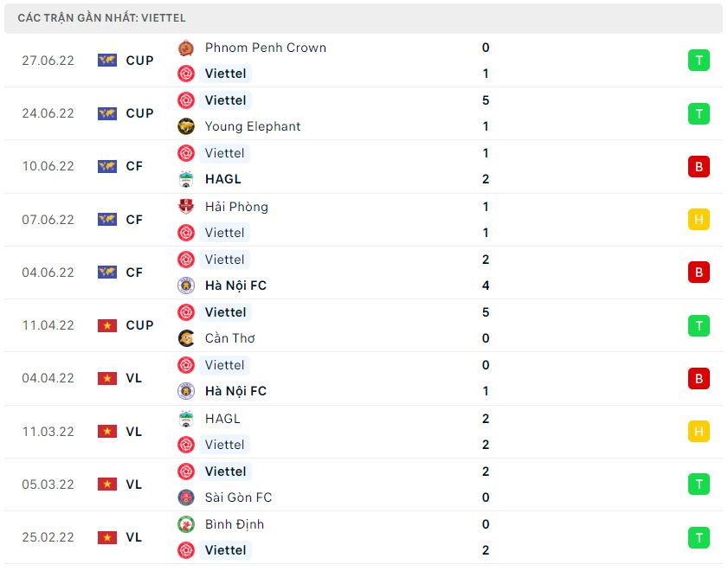Image resolution: width=728 pixels, height=571 pixels.
Task: Open the Young Elephant team link
Action: (x=253, y=126)
